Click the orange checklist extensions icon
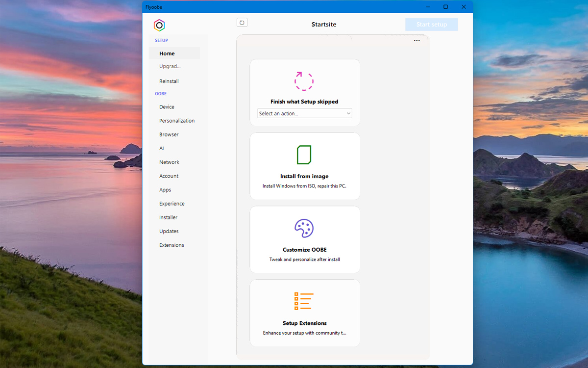Image resolution: width=588 pixels, height=368 pixels. (x=304, y=301)
